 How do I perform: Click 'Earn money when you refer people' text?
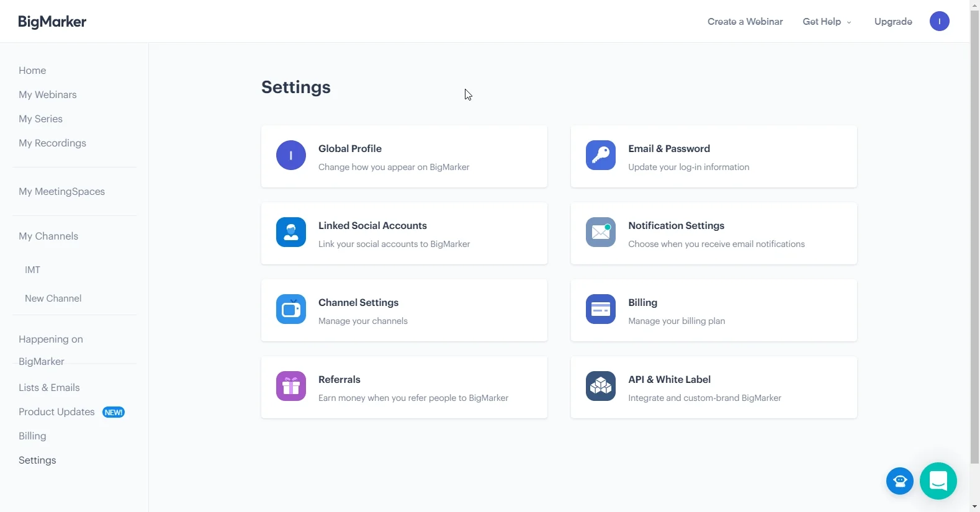tap(413, 398)
